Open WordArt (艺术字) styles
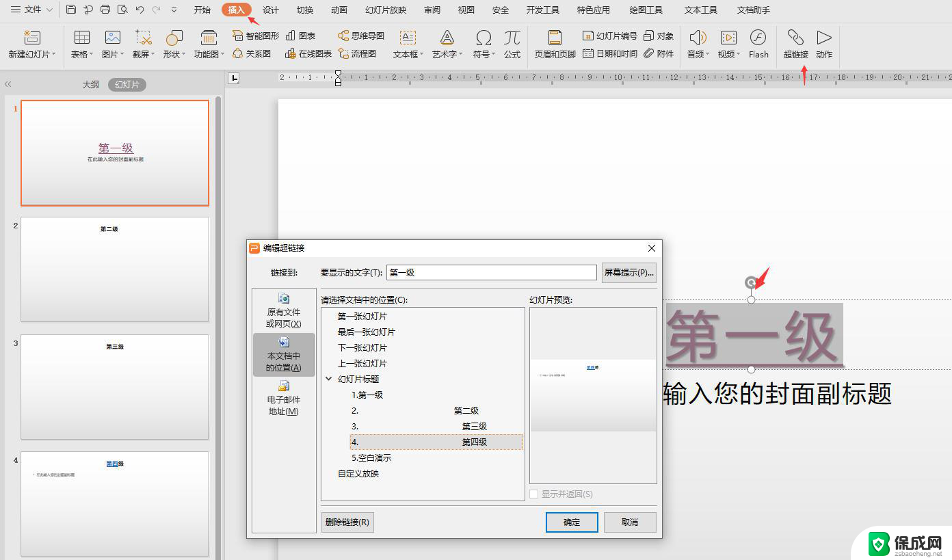This screenshot has height=560, width=952. tap(447, 44)
